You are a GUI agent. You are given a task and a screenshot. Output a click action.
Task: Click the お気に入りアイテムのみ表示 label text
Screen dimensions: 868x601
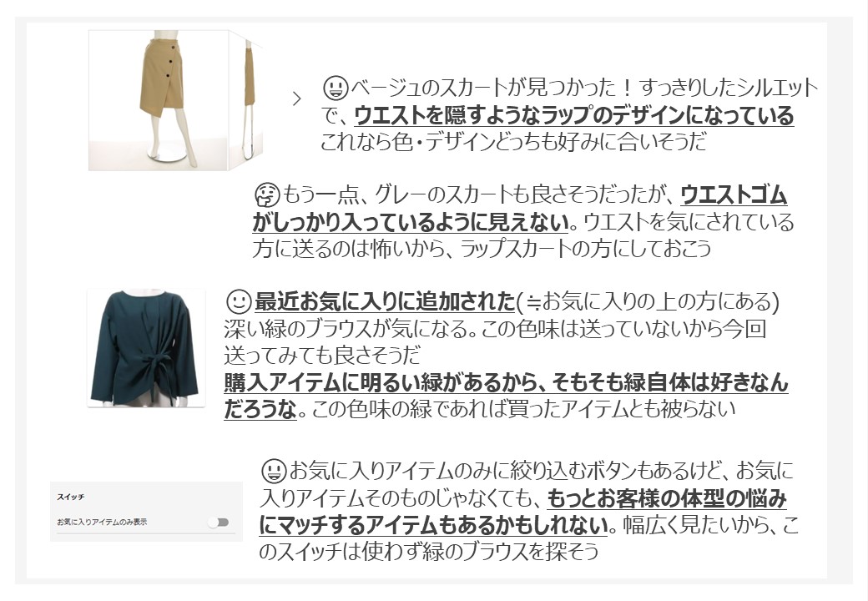(x=102, y=522)
